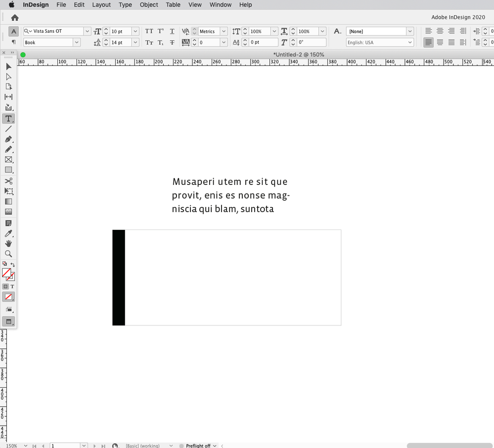Pick the Rectangle tool
This screenshot has height=448, width=494.
coord(8,170)
